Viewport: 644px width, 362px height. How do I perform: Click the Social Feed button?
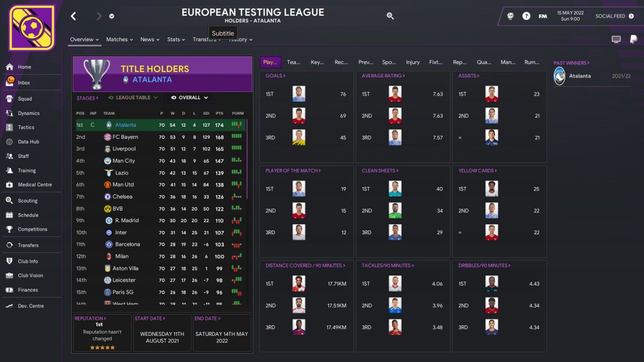[614, 16]
